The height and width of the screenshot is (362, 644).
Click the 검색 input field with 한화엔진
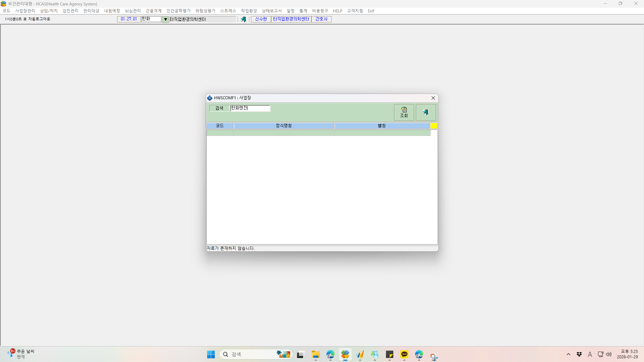point(250,108)
